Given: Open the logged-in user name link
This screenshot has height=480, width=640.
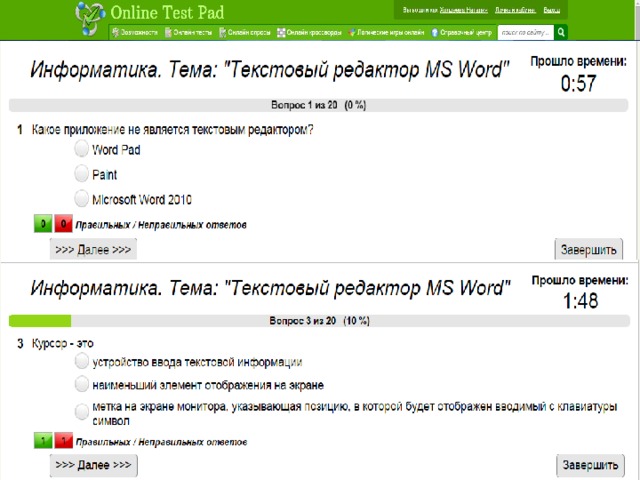Looking at the screenshot, I should tap(463, 10).
